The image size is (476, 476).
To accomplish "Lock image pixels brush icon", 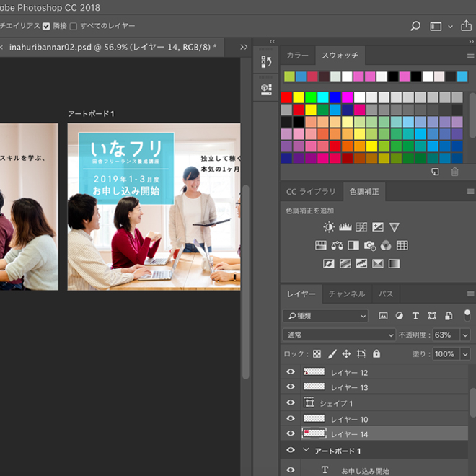I will pos(332,353).
